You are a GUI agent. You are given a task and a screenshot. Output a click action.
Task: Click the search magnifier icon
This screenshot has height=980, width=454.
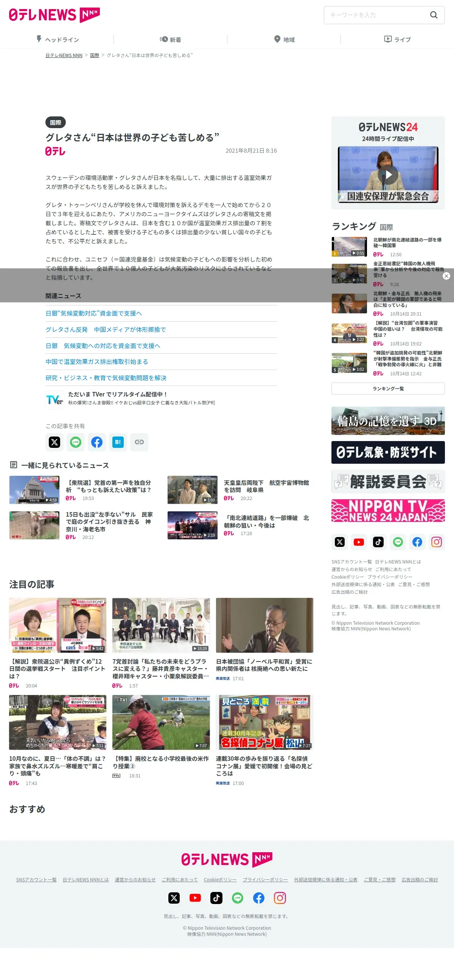pos(434,15)
